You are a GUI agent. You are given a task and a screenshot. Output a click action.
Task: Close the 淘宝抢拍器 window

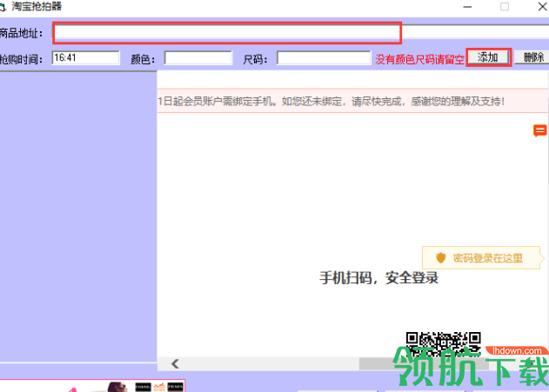[x=542, y=7]
